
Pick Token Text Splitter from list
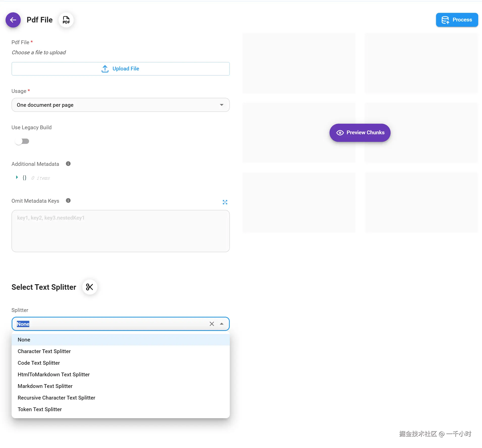pos(40,409)
